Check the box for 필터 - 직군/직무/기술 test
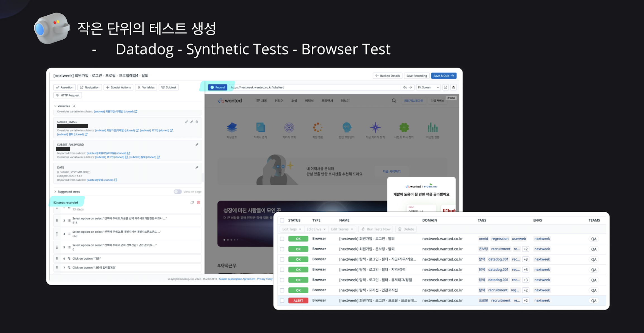This screenshot has height=333, width=644. 282,260
